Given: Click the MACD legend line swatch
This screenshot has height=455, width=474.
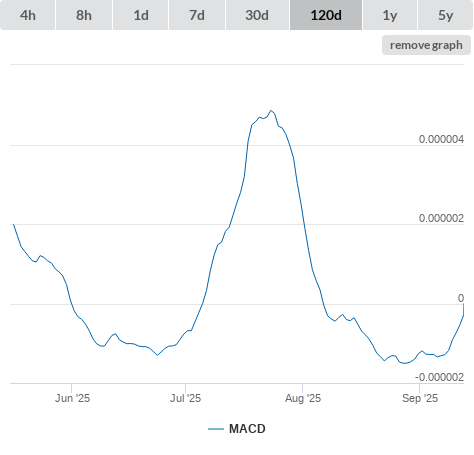Looking at the screenshot, I should click(x=216, y=429).
